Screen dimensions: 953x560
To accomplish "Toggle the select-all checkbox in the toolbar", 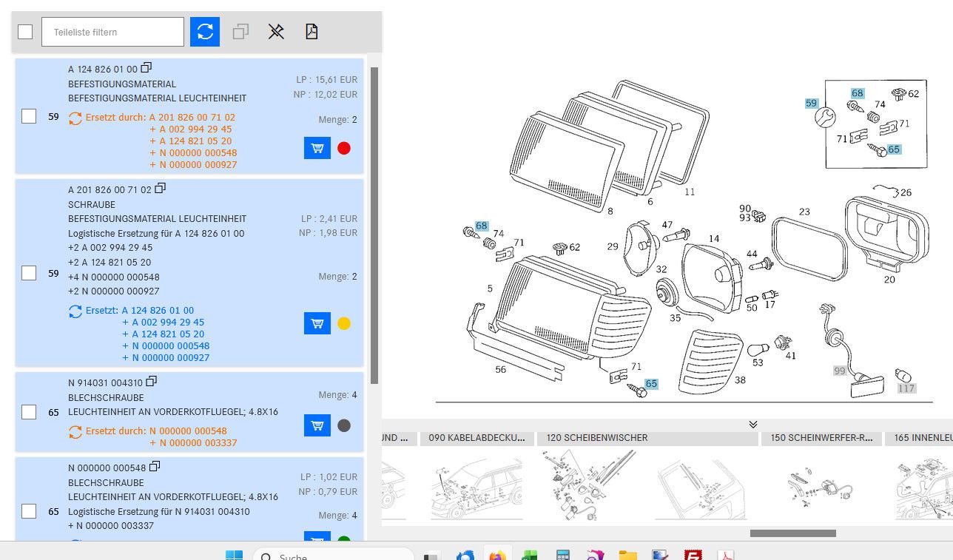I will point(25,32).
